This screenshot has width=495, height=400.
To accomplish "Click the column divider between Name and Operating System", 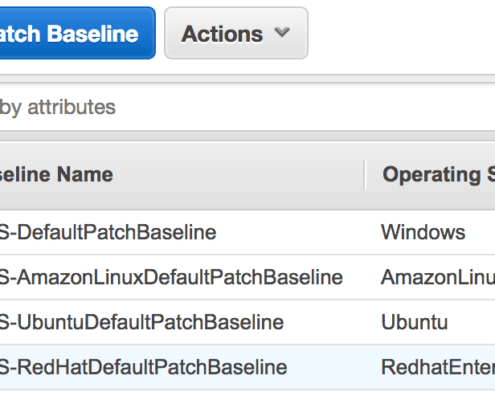I will pyautogui.click(x=365, y=175).
